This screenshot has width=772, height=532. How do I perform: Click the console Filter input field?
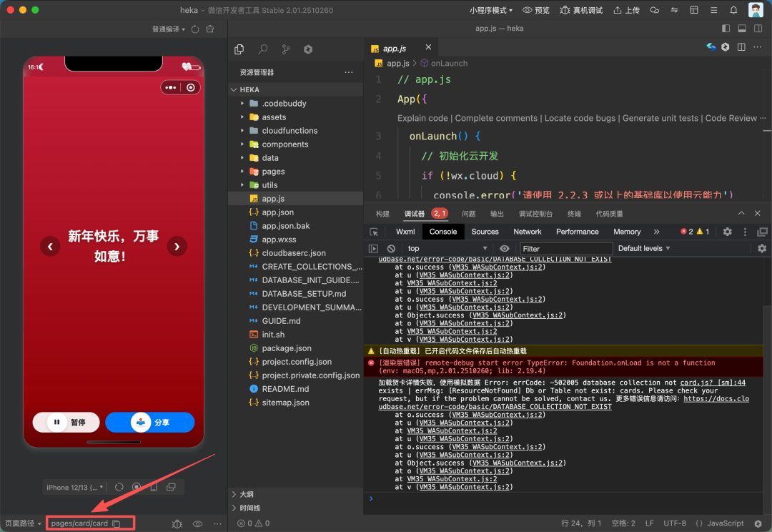click(565, 248)
